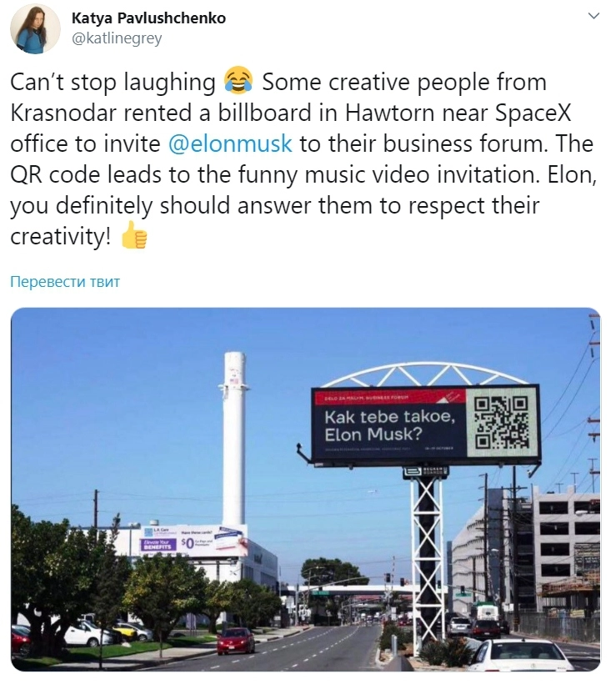Open the tweet options chevron menu

[593, 16]
